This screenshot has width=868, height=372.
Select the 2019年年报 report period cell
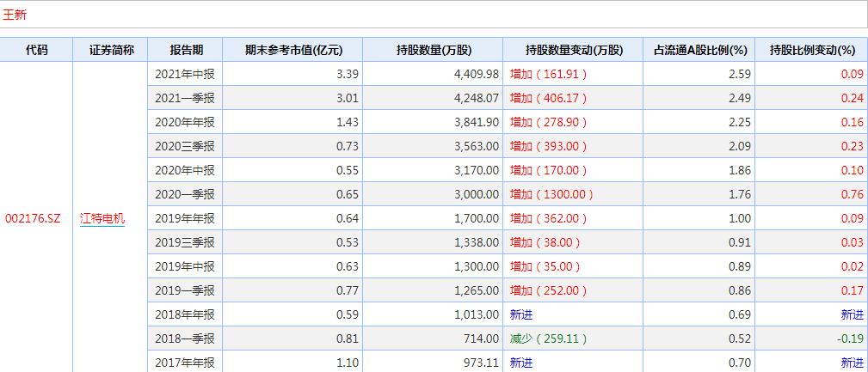[186, 218]
